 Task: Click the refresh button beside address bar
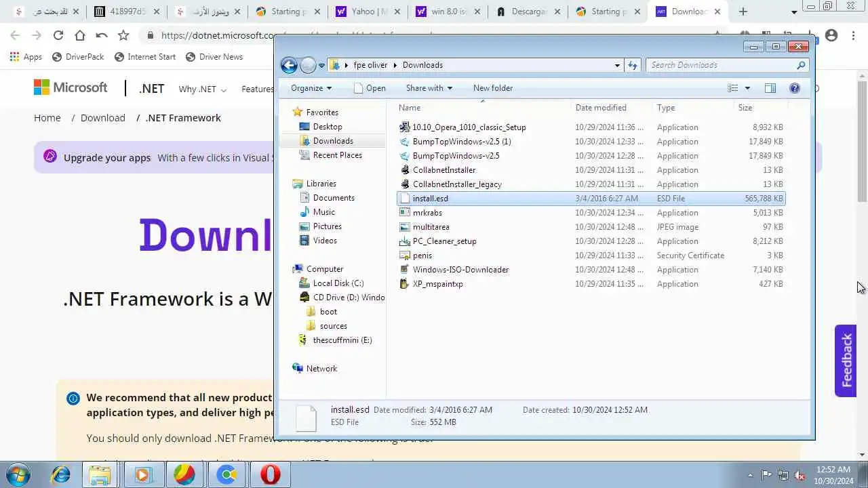point(633,65)
